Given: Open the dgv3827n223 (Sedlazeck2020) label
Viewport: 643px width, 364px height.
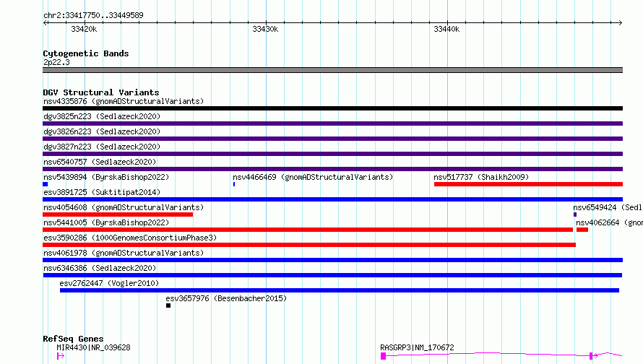Looking at the screenshot, I should click(102, 147).
